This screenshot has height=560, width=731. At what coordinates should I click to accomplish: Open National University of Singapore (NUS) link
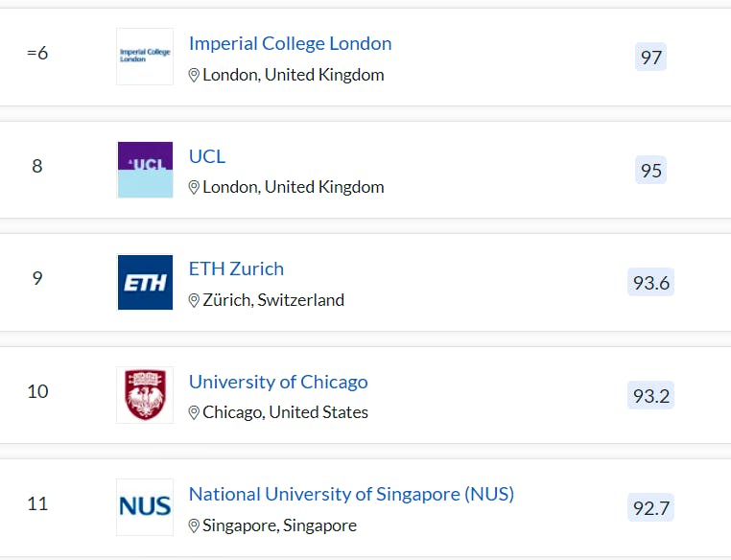[351, 494]
